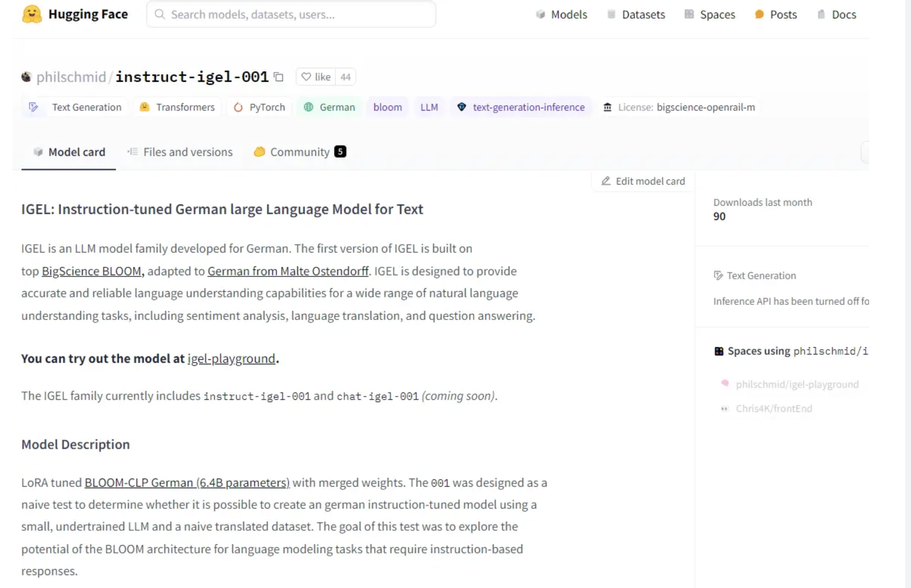The width and height of the screenshot is (911, 588).
Task: Open the philschmid user profile link
Action: [71, 77]
